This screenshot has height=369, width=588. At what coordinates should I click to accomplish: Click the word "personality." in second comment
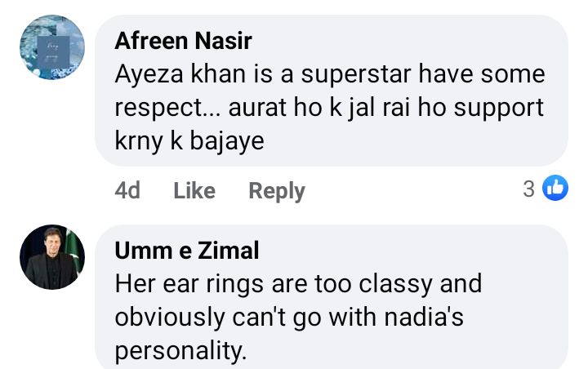point(180,351)
